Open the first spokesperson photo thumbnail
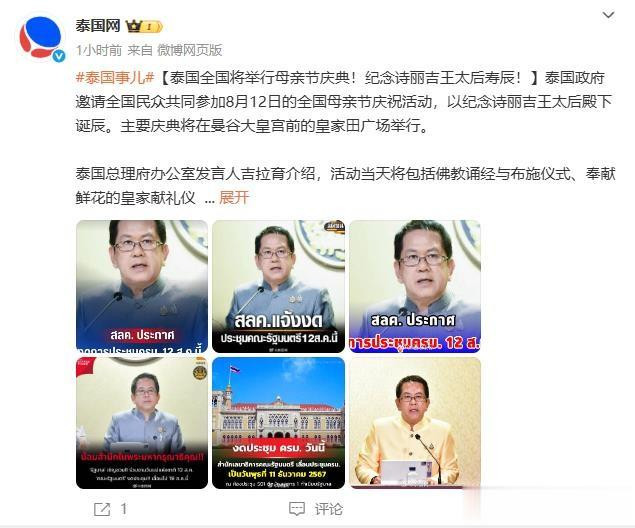 [142, 286]
